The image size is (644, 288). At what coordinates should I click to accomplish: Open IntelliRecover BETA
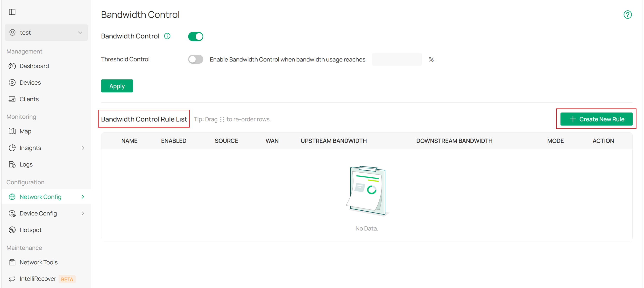(37, 279)
